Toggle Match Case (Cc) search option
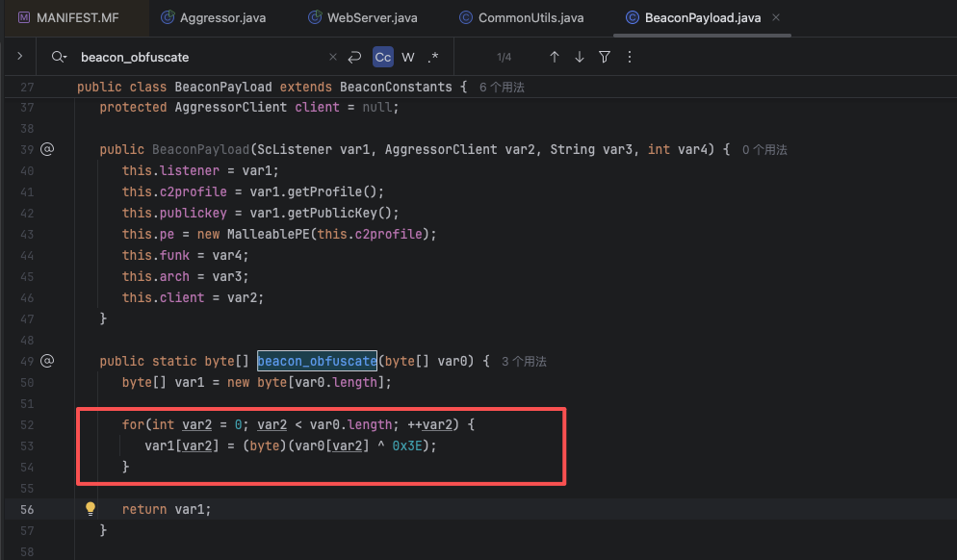 [x=383, y=58]
